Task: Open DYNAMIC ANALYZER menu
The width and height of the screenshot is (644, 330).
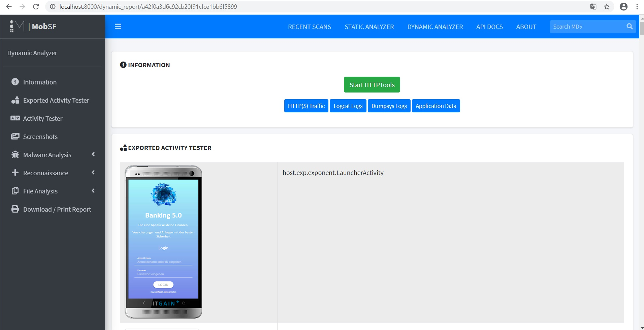Action: [x=435, y=27]
